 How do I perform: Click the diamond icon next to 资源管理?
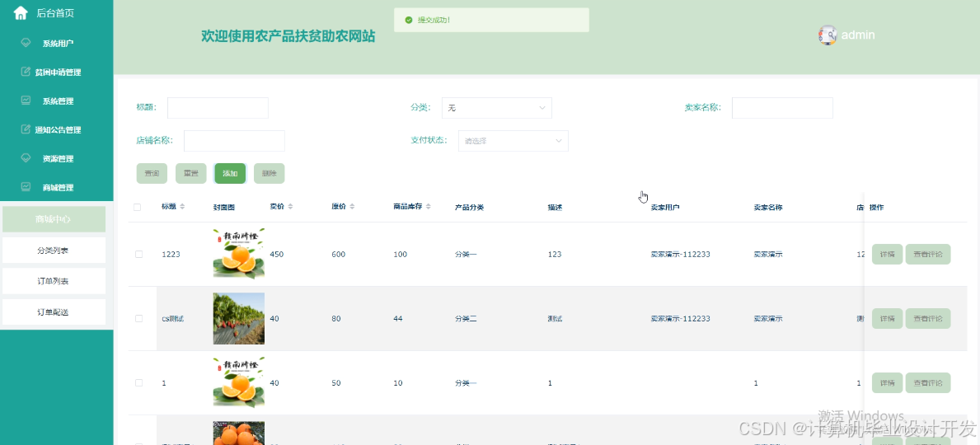[x=26, y=158]
